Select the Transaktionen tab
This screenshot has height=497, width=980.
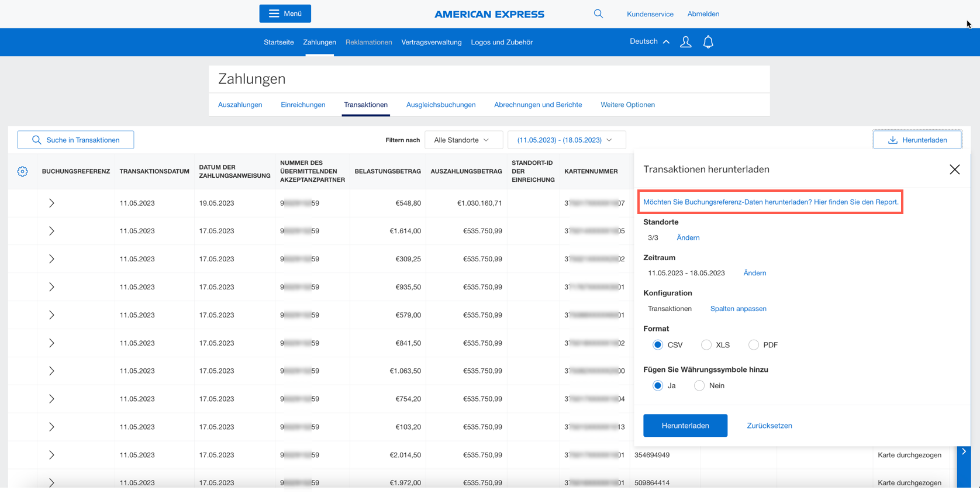pyautogui.click(x=366, y=105)
